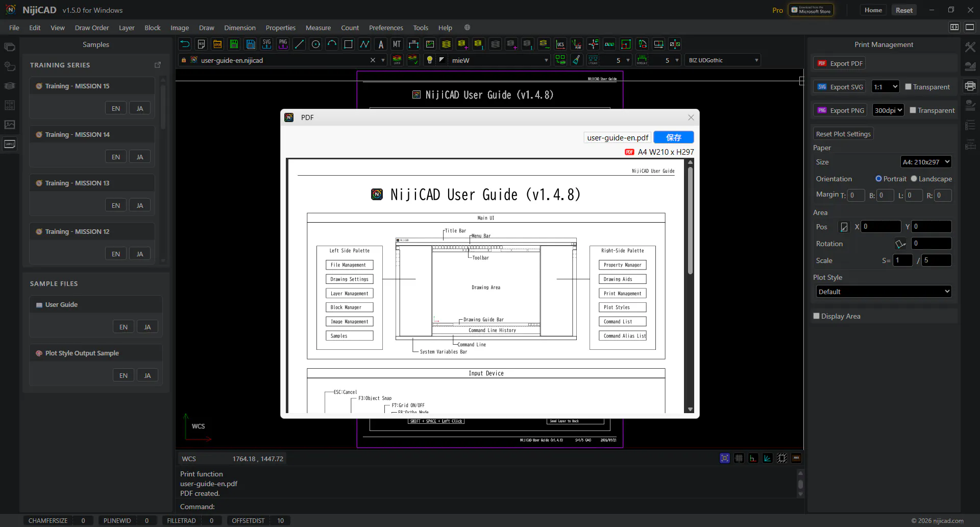This screenshot has height=527, width=980.
Task: Click the New file icon
Action: point(201,44)
